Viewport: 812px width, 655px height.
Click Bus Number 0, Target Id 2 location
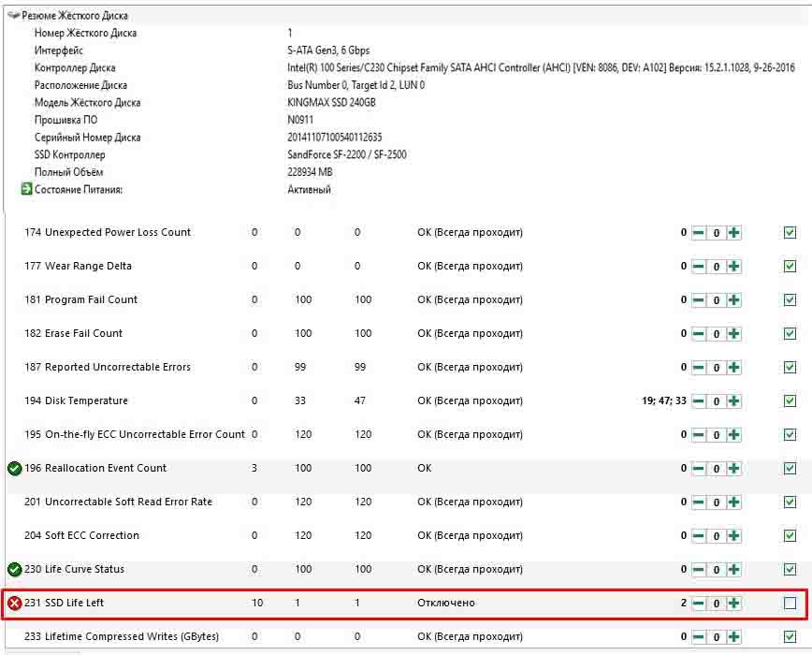coord(355,85)
